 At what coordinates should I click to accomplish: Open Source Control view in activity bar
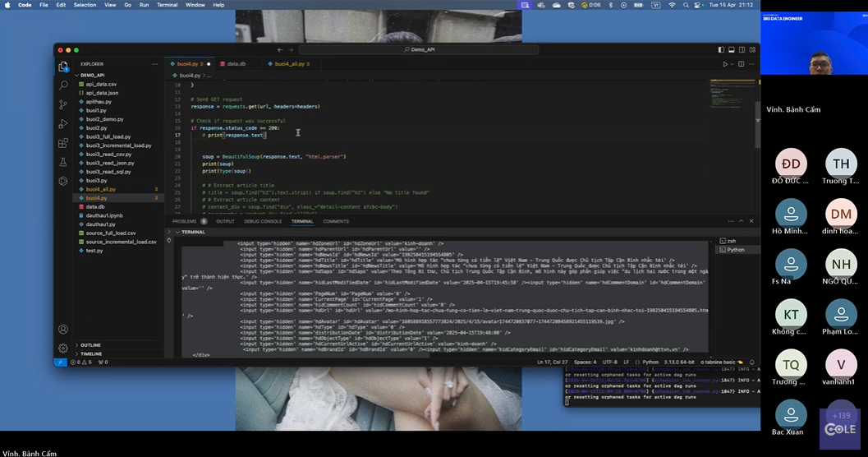click(63, 104)
